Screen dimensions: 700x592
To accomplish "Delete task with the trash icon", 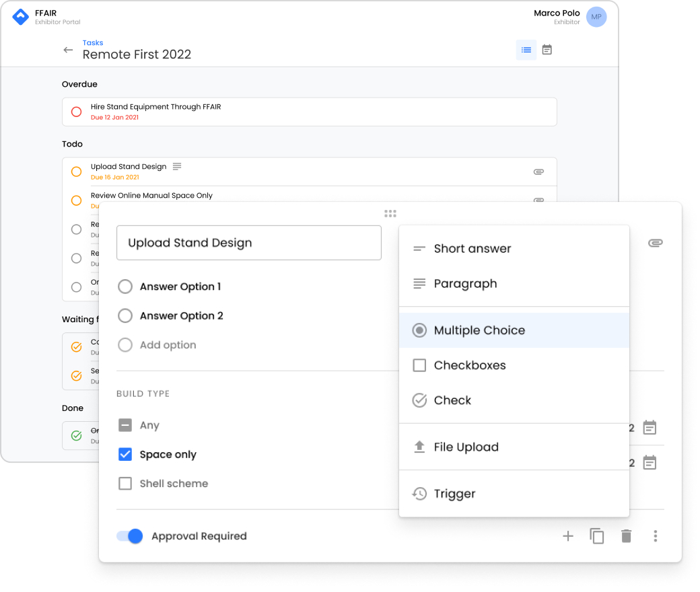I will (x=627, y=535).
